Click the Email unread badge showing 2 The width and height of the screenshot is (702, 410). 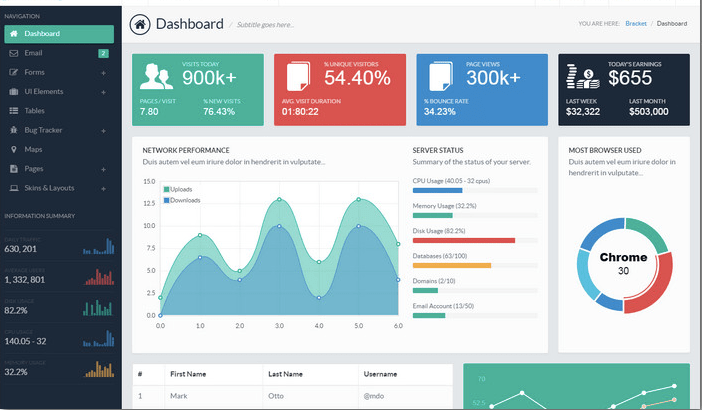tap(103, 53)
